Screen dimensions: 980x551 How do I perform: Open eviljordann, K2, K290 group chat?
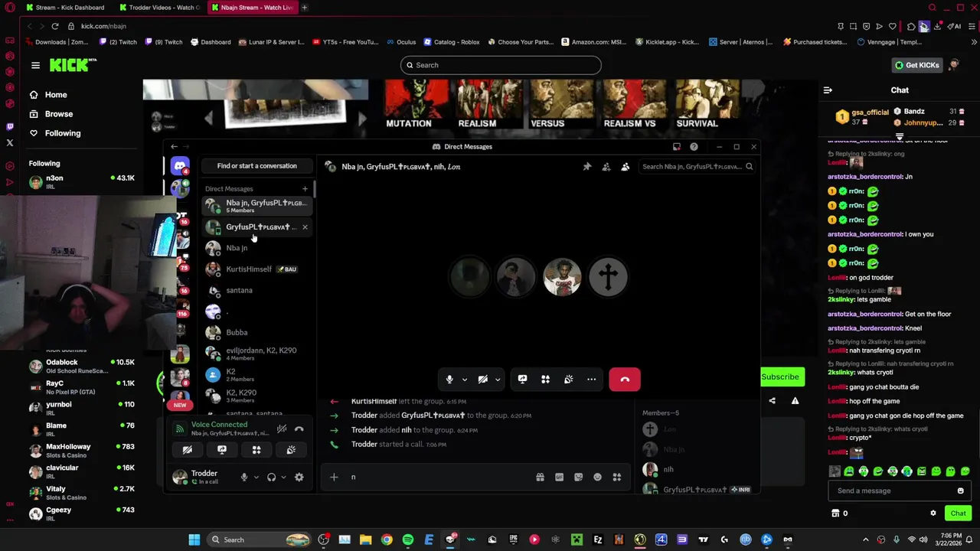256,354
